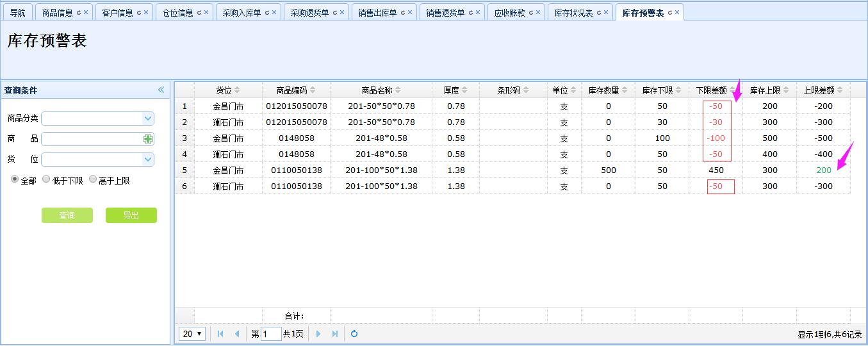This screenshot has width=868, height=346.
Task: Go to next page arrow icon
Action: pos(318,334)
